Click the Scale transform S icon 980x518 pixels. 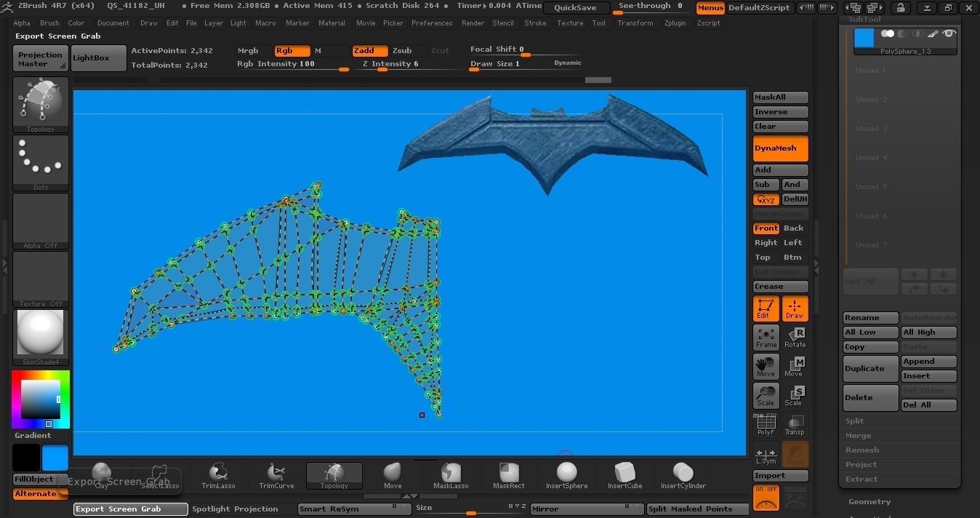tap(795, 396)
